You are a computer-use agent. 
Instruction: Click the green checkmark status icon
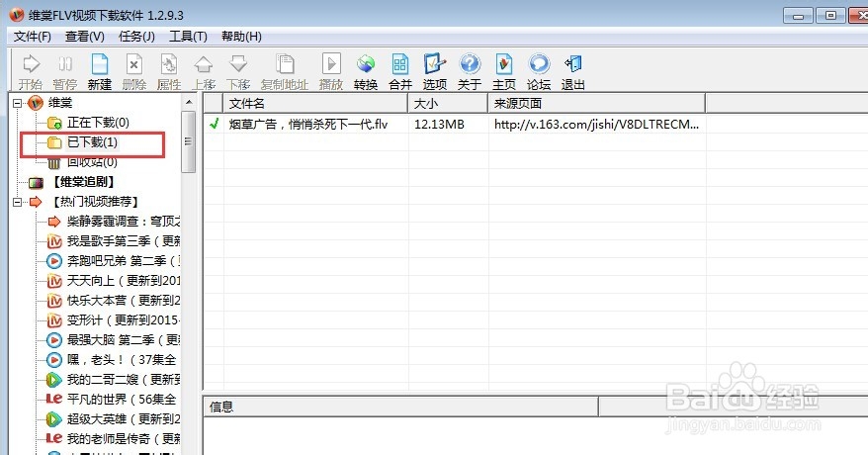[214, 124]
